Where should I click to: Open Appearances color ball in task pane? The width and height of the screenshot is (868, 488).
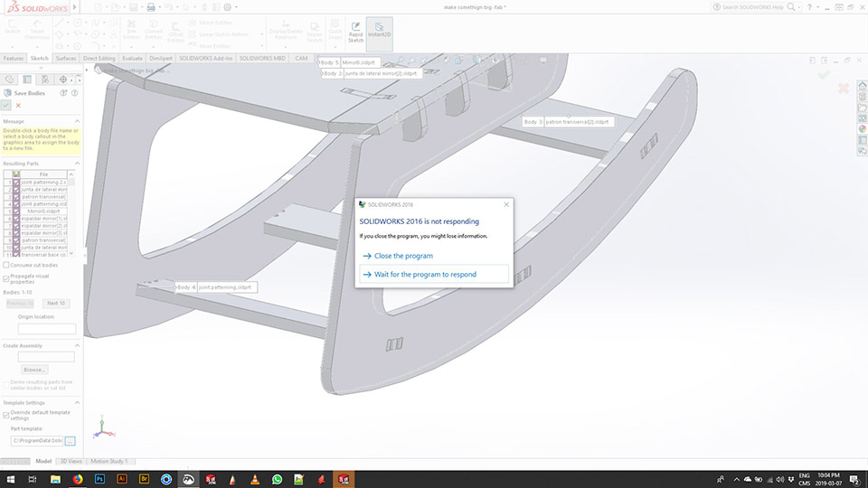tap(862, 129)
